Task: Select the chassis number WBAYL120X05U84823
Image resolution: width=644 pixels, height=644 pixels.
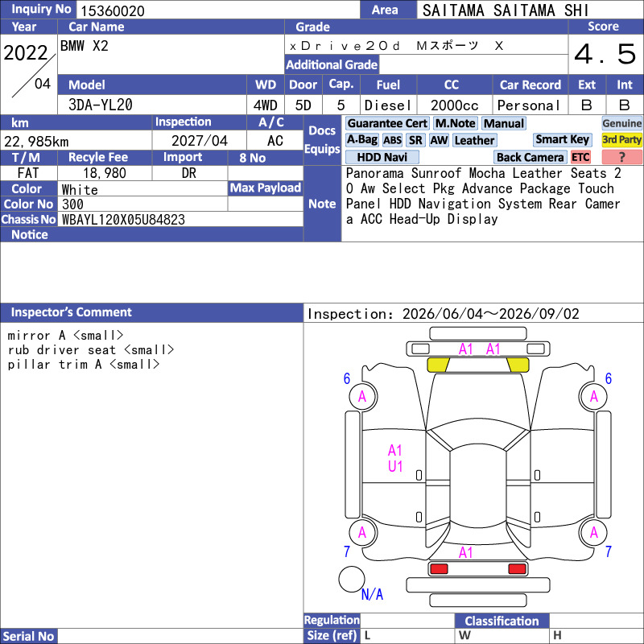Action: pos(123,220)
